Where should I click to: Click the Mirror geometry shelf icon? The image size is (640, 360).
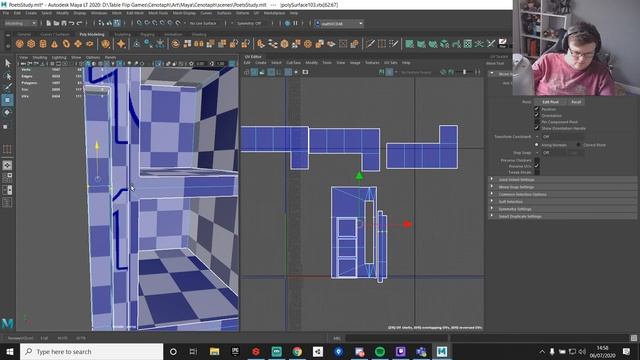coord(199,44)
